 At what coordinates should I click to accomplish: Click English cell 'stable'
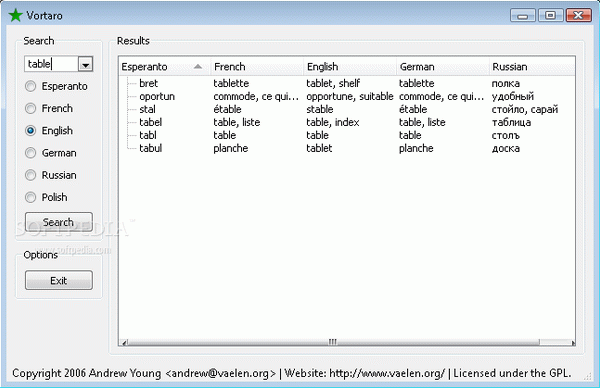(320, 109)
